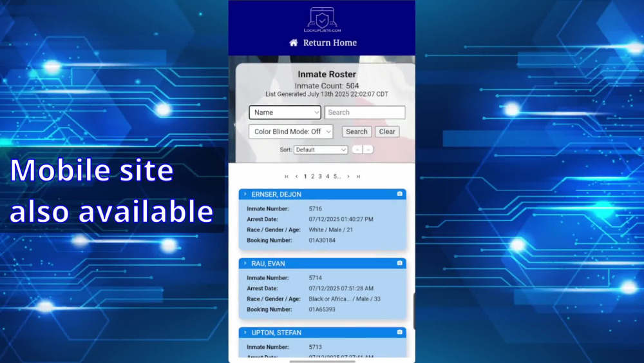The height and width of the screenshot is (363, 644).
Task: Open camera photo icon for ERNSER, DEJON
Action: click(x=400, y=193)
